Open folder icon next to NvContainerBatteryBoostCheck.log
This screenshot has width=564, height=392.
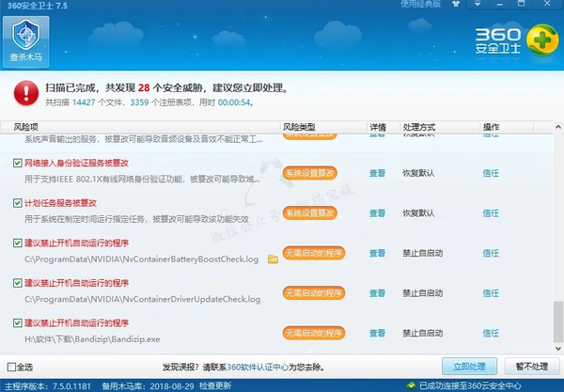274,259
